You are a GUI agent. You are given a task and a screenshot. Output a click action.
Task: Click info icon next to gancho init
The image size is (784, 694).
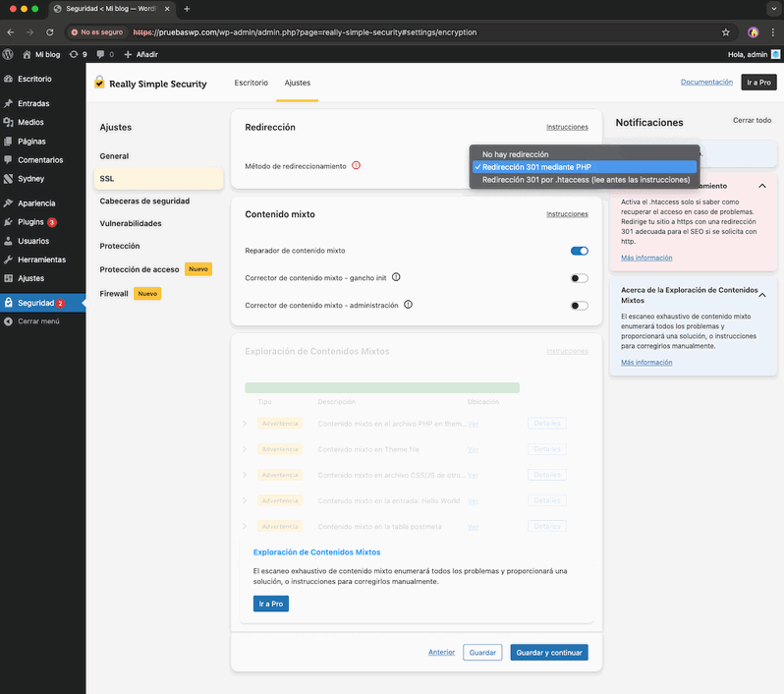point(396,277)
